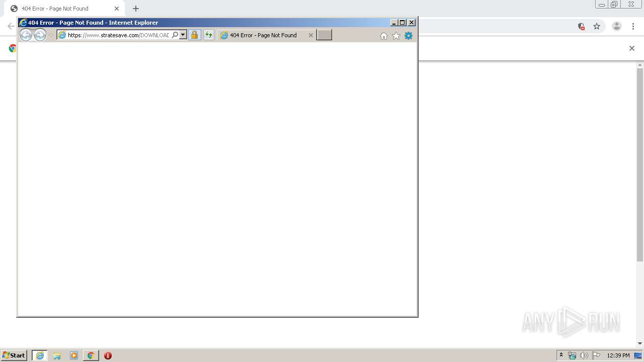Screen dimensions: 644x362
Task: Select Chrome 404 Error tab
Action: 64,9
